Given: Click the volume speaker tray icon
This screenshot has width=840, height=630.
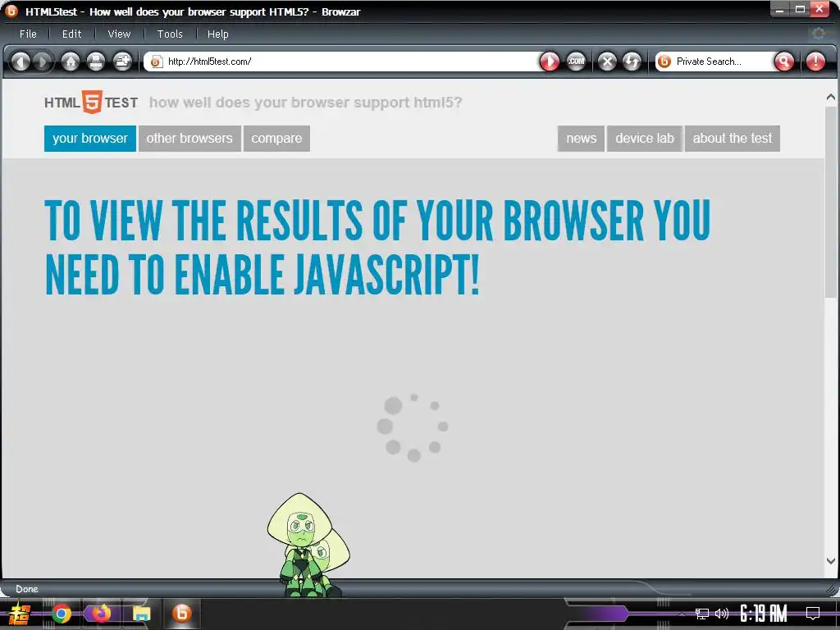Looking at the screenshot, I should pyautogui.click(x=722, y=614).
